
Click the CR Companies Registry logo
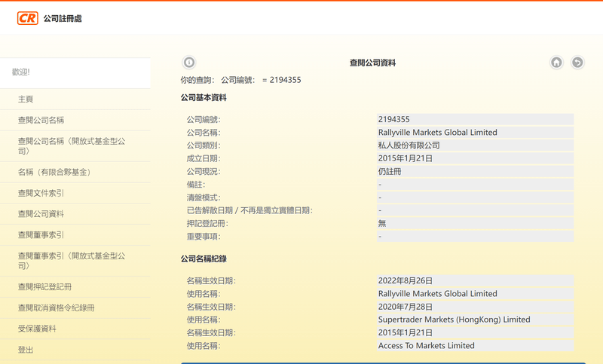28,18
